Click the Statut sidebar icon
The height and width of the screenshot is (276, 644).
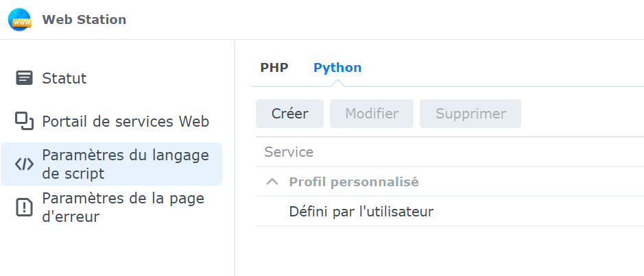point(24,78)
